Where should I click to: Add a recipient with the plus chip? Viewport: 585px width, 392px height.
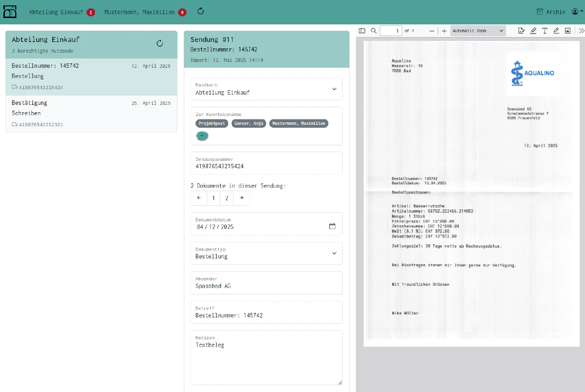pyautogui.click(x=202, y=136)
